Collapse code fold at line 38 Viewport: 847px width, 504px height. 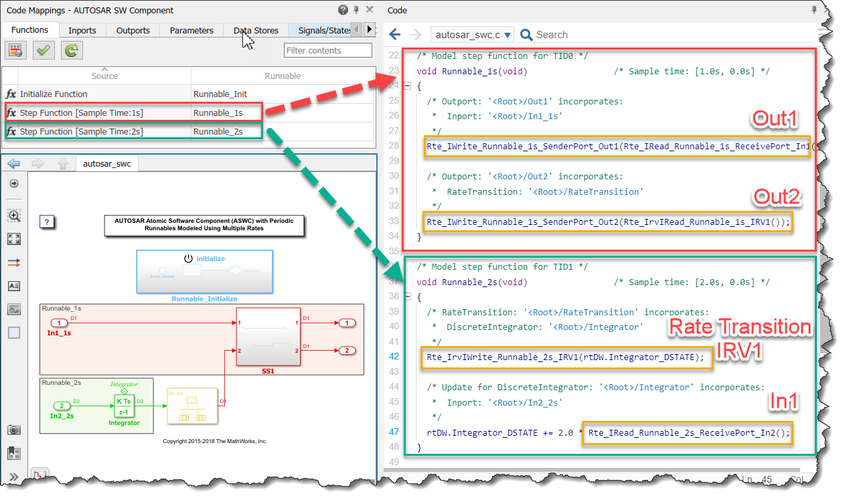tap(407, 297)
